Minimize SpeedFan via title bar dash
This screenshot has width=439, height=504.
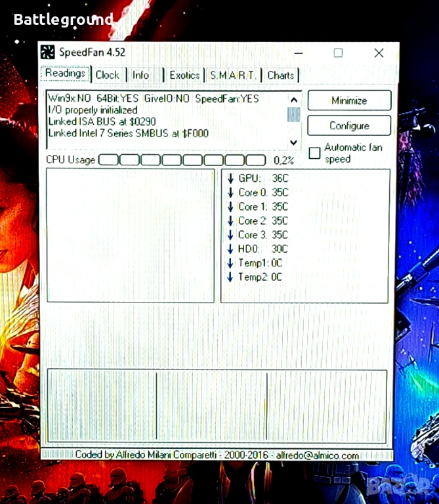coord(299,52)
